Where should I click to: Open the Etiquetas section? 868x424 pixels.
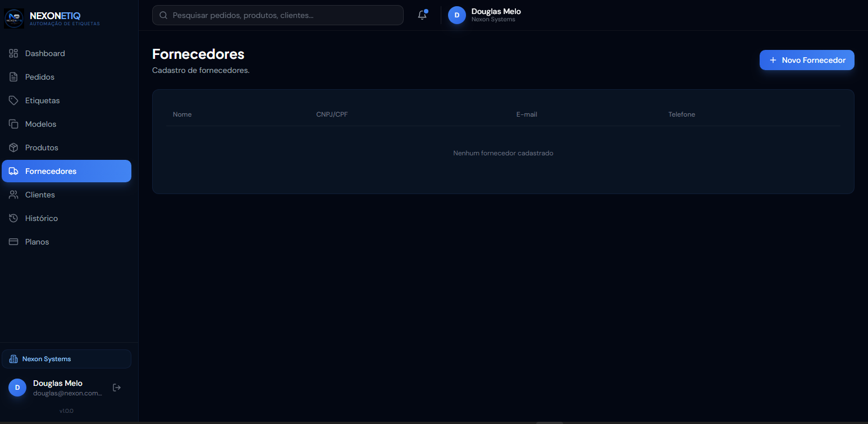tap(66, 100)
